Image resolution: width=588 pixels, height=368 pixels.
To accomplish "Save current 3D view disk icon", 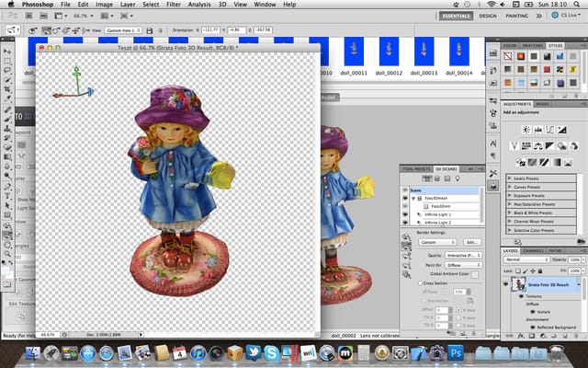I will pos(149,30).
